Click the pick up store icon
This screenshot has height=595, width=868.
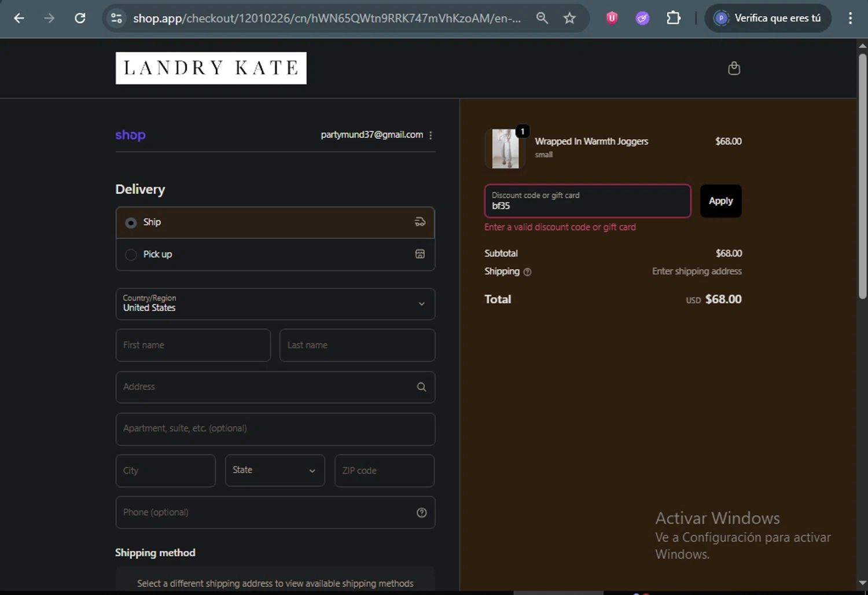click(420, 254)
